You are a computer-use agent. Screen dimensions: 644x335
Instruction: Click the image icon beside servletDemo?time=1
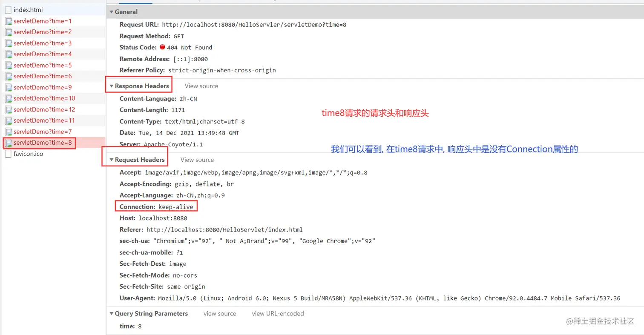click(8, 21)
